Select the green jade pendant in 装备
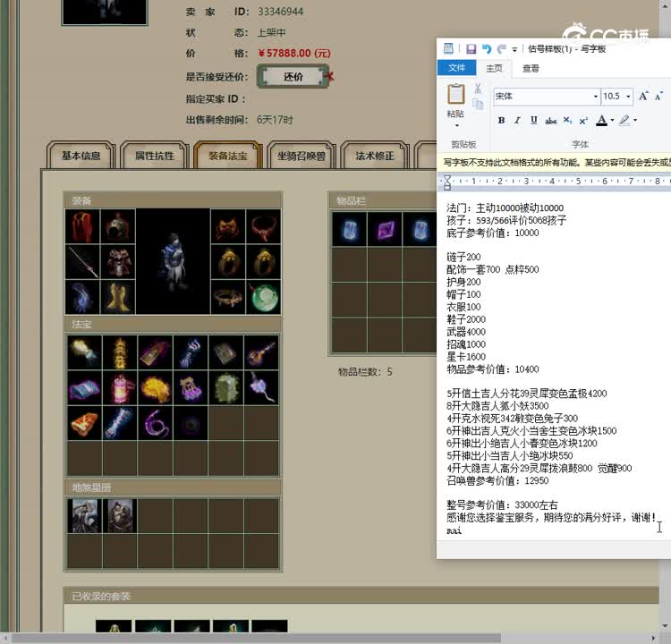The image size is (671, 644). 264,297
